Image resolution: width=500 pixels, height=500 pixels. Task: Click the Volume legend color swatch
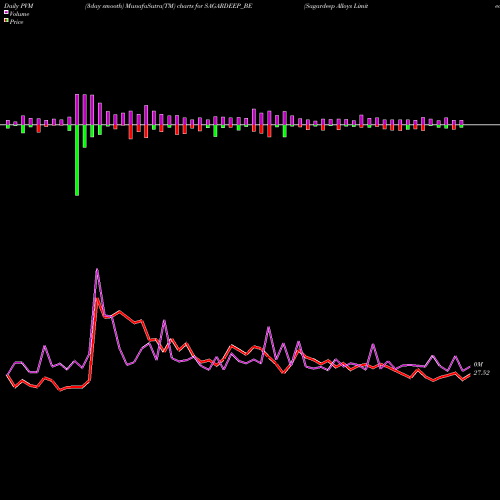pos(6,13)
